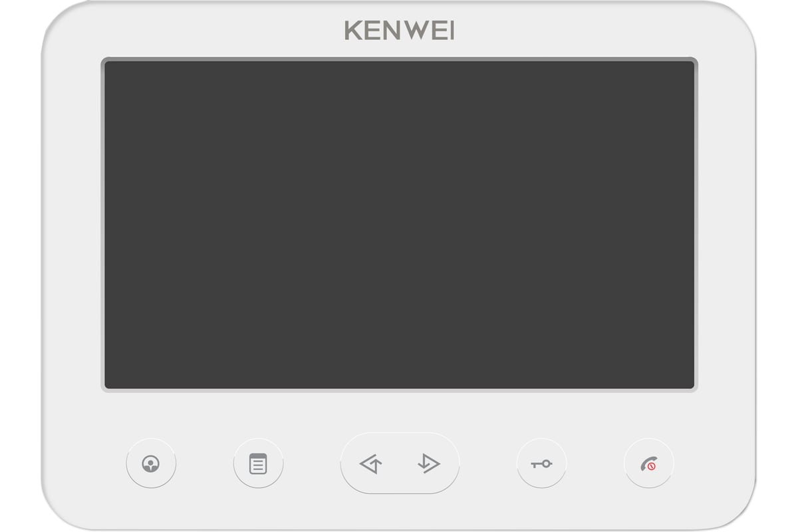The width and height of the screenshot is (798, 532).
Task: Hang up with the red phone button
Action: pyautogui.click(x=648, y=463)
